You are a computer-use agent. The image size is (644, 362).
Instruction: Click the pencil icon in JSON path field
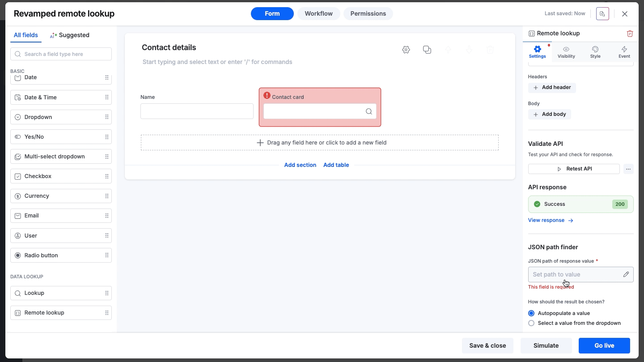(x=626, y=274)
